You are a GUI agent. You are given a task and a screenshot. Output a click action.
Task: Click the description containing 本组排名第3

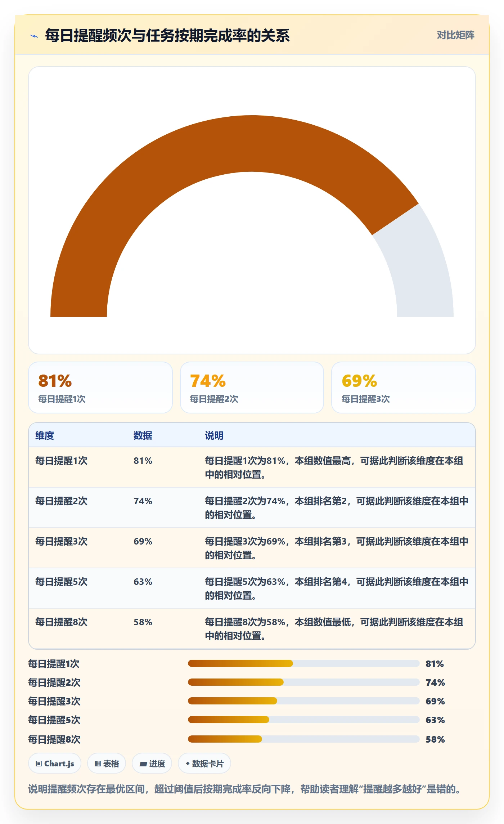pos(337,548)
